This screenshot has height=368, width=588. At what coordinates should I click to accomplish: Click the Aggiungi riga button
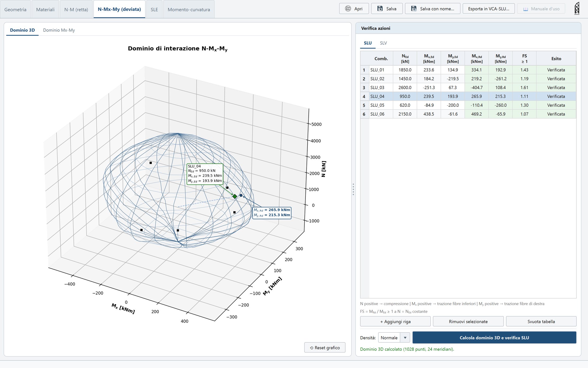click(x=395, y=321)
